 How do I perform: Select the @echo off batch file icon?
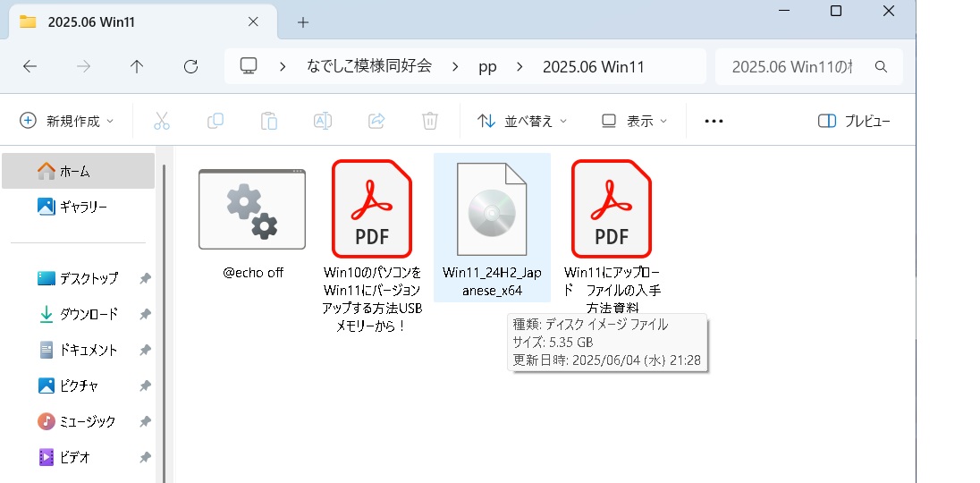pyautogui.click(x=252, y=209)
